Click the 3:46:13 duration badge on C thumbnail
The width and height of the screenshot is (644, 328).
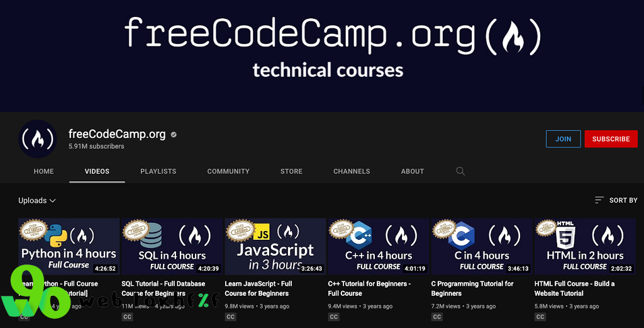518,268
